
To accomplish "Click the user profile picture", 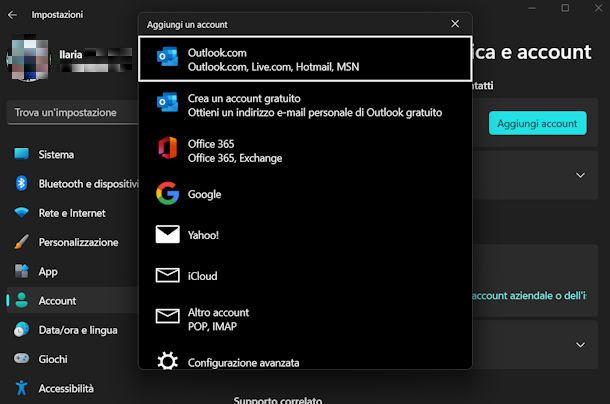I will [x=29, y=59].
